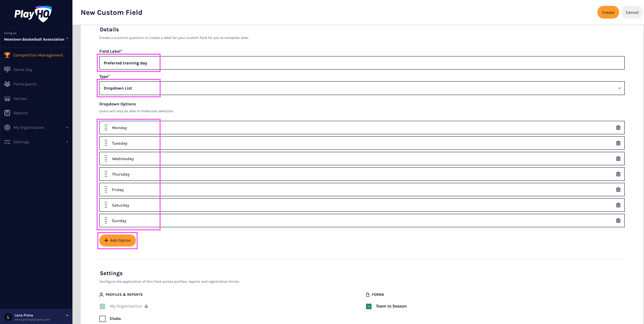This screenshot has height=324, width=644.
Task: Click the drag handle beside Friday
Action: (106, 189)
